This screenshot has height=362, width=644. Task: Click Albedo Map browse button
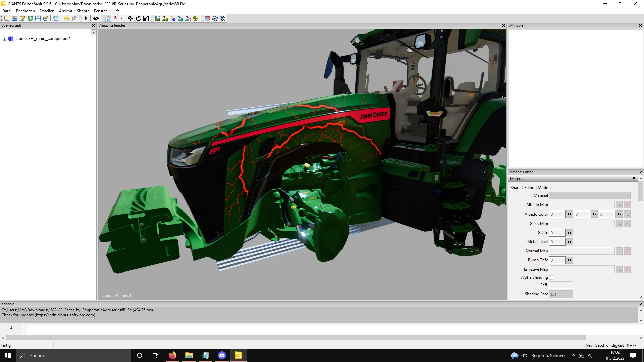(x=619, y=205)
